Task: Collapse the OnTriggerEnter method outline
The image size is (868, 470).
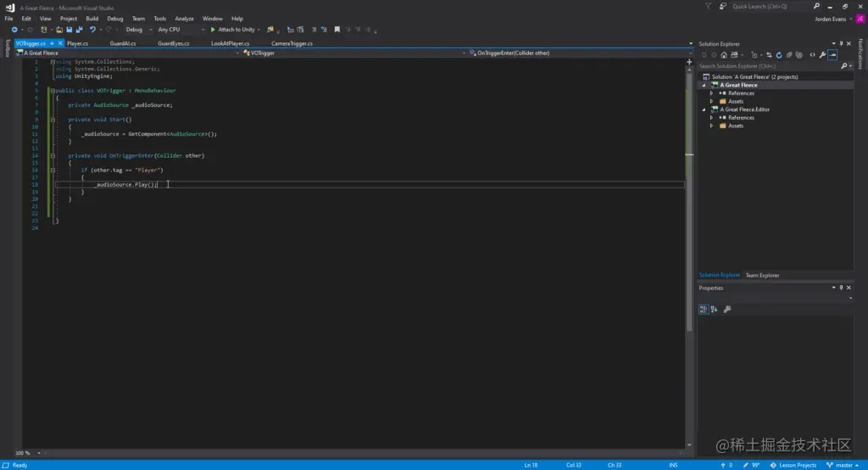Action: pyautogui.click(x=53, y=156)
